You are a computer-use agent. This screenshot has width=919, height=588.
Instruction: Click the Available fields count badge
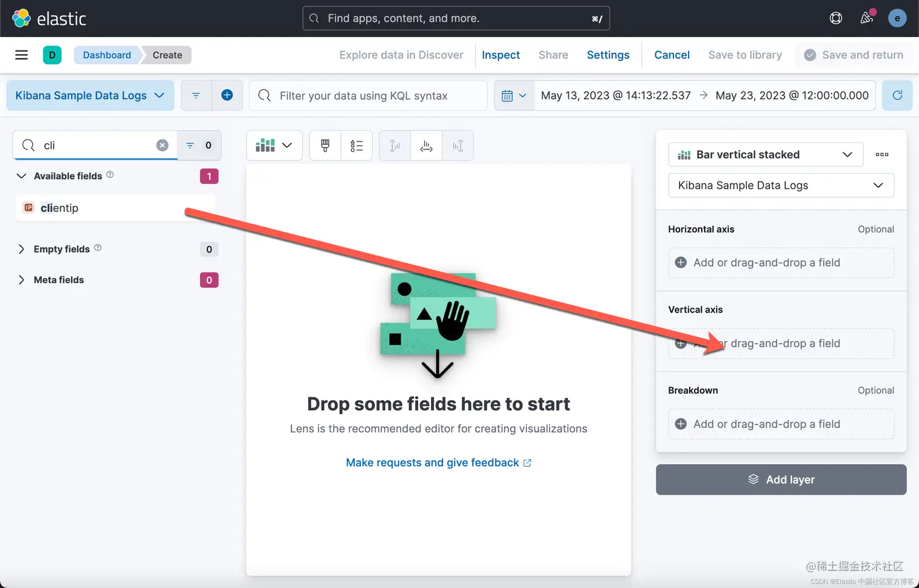pos(209,176)
